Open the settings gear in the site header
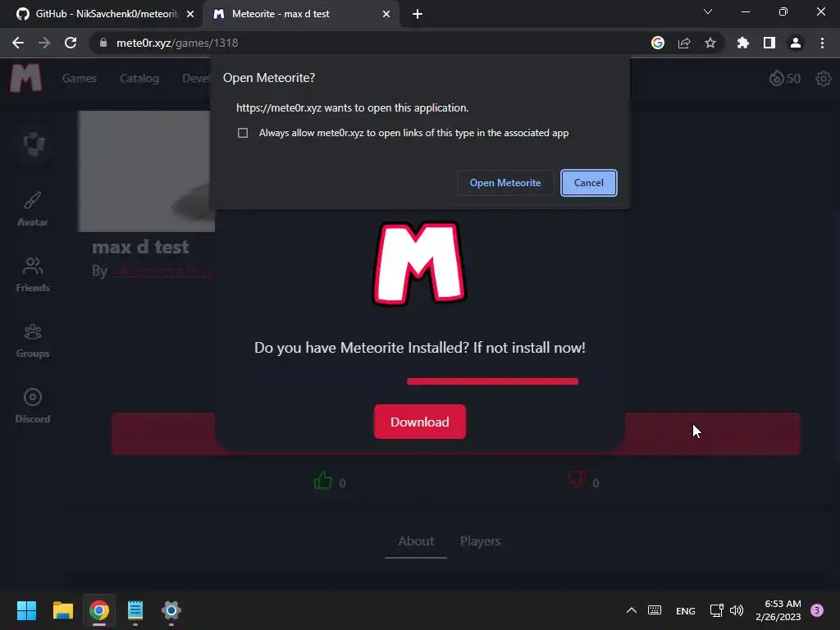The height and width of the screenshot is (630, 840). 823,79
